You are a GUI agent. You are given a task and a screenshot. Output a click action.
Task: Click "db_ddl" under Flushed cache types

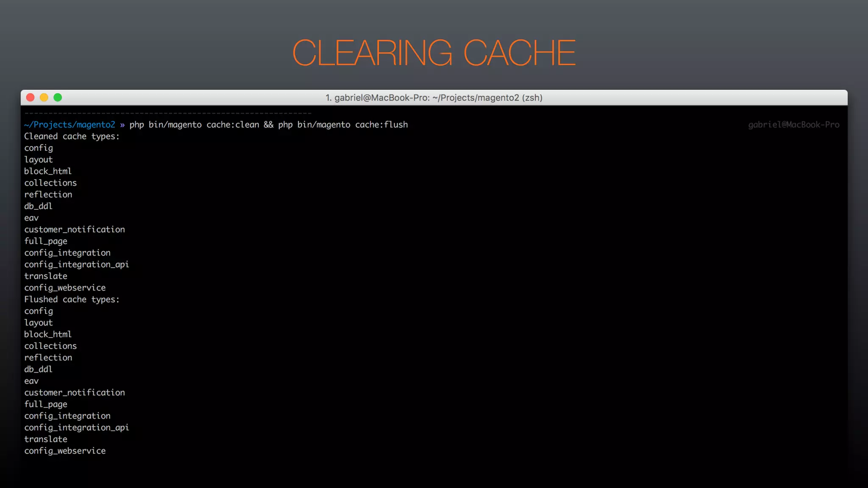[38, 369]
